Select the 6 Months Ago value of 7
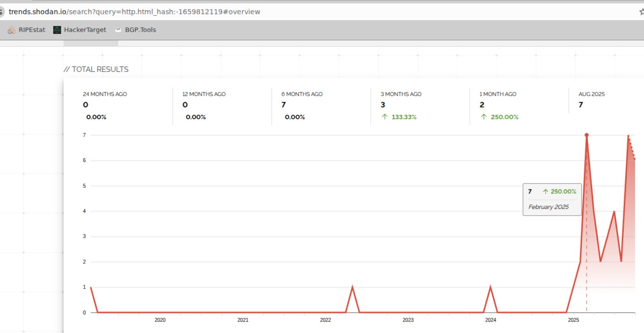The image size is (644, 333). coord(284,105)
